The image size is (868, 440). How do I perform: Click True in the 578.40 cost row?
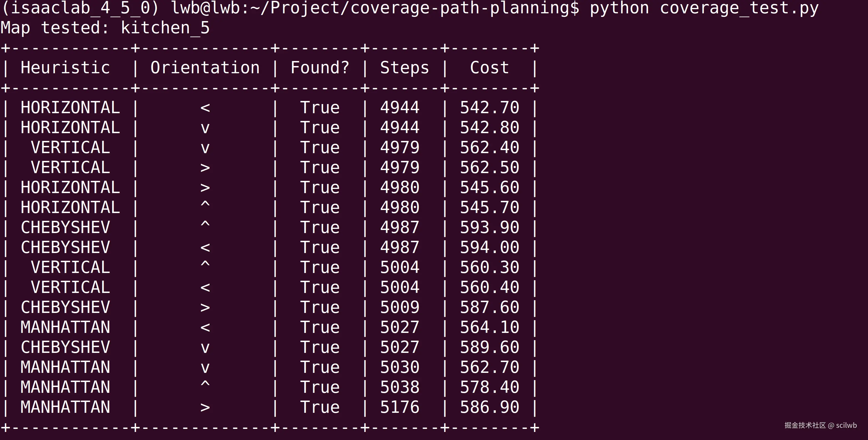tap(320, 387)
